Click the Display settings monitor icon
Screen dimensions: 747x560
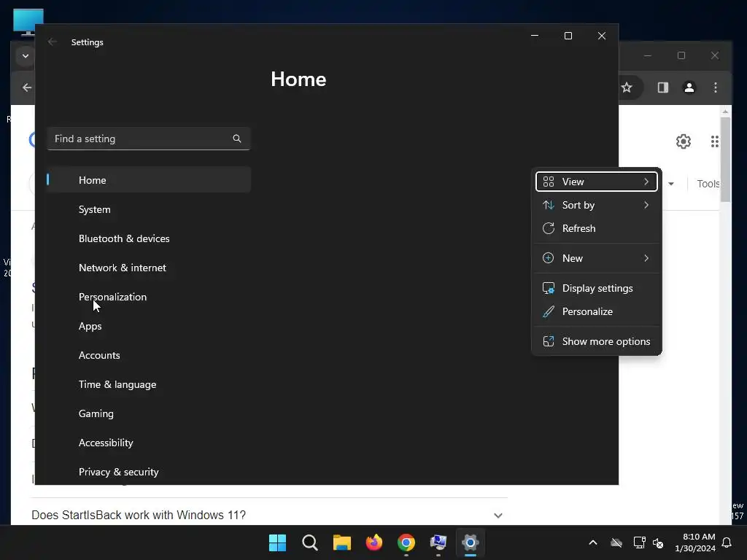(549, 288)
